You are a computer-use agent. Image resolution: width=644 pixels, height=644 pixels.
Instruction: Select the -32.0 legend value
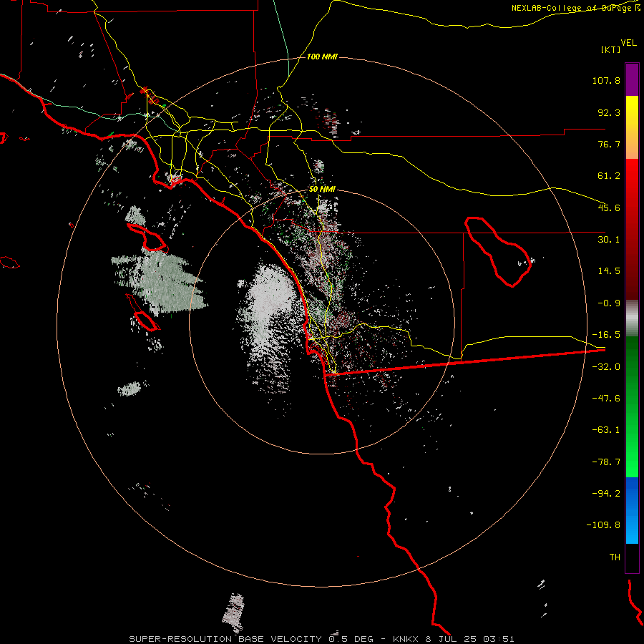click(606, 367)
